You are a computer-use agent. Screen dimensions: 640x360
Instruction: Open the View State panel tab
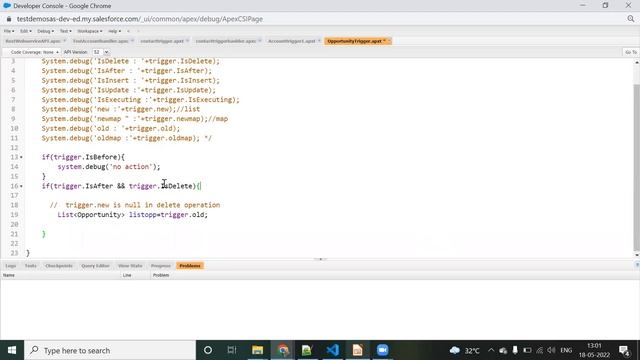[130, 266]
